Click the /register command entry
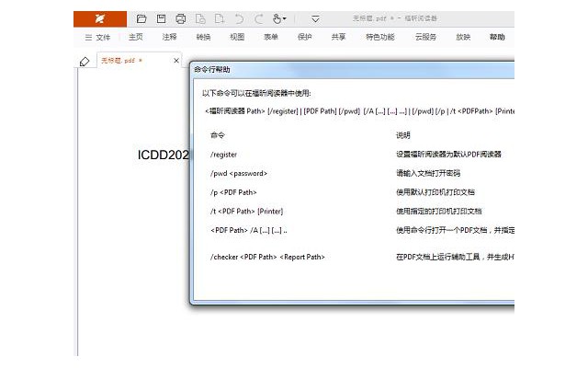588x368 pixels. pyautogui.click(x=223, y=155)
